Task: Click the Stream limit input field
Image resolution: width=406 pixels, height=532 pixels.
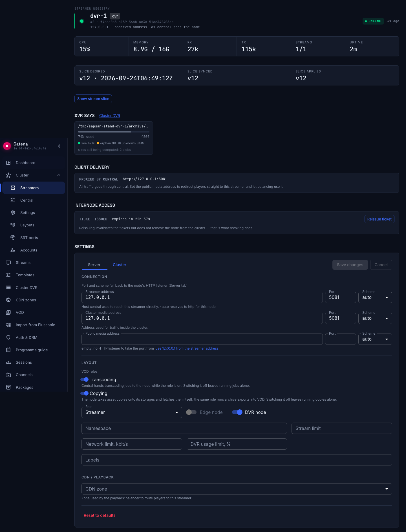Action: click(342, 428)
